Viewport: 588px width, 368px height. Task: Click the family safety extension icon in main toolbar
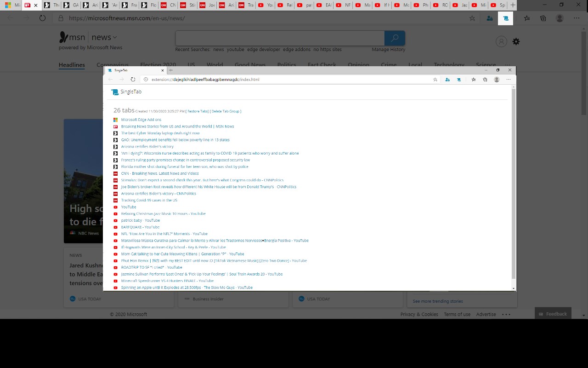pyautogui.click(x=489, y=18)
